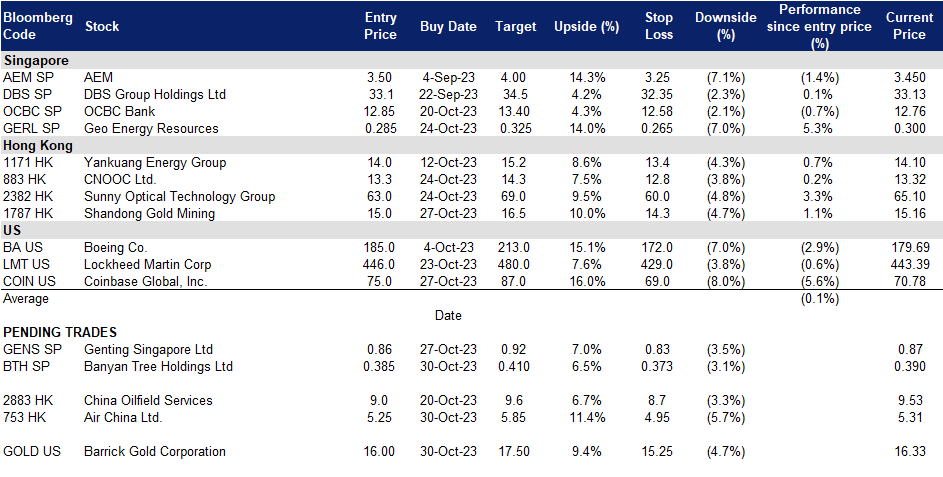Click the Sunny Optical Technology Group cell

pos(179,197)
